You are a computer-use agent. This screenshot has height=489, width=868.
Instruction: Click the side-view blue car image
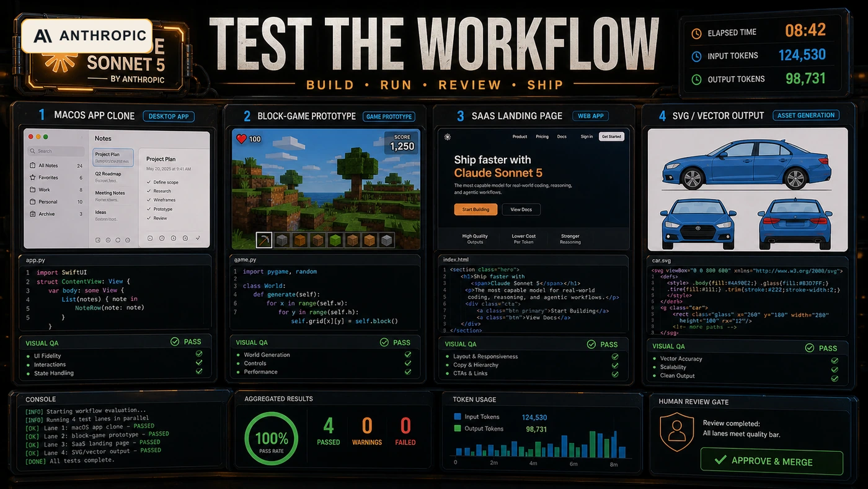pos(747,163)
